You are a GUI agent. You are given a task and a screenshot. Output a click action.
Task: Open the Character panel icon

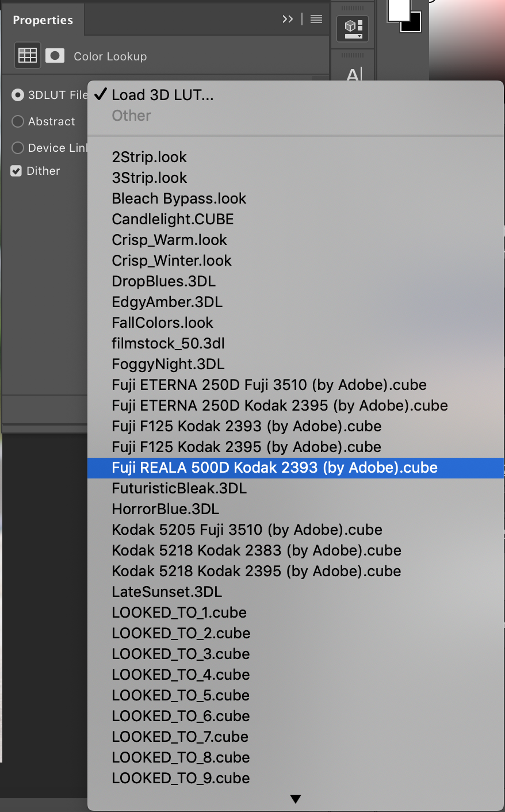[x=353, y=74]
